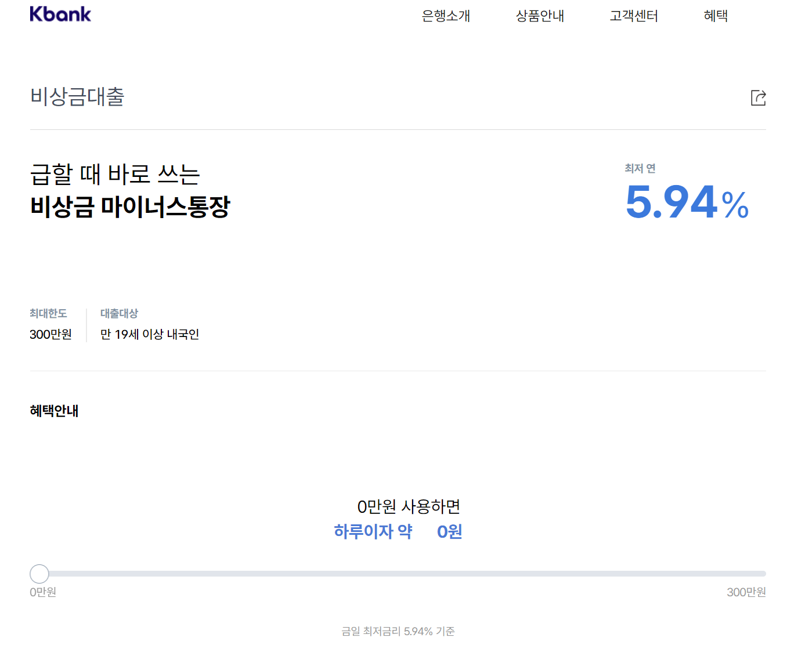812x663 pixels.
Task: Click the 하루이자 약 0원 text
Action: [x=398, y=531]
